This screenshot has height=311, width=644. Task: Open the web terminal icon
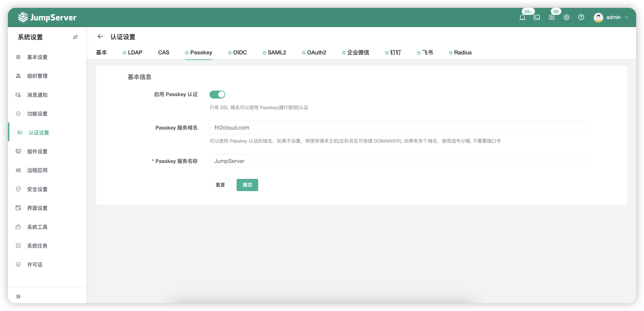click(x=537, y=17)
